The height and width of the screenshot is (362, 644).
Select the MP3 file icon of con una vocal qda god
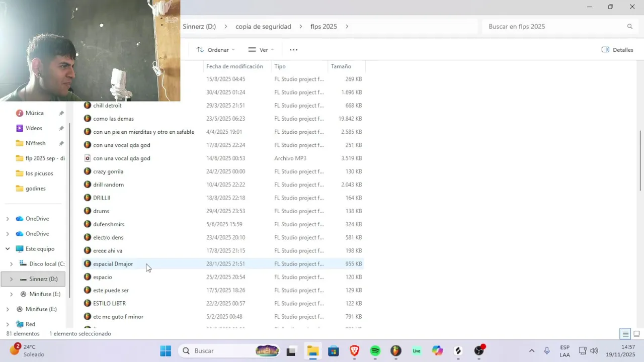click(x=88, y=158)
